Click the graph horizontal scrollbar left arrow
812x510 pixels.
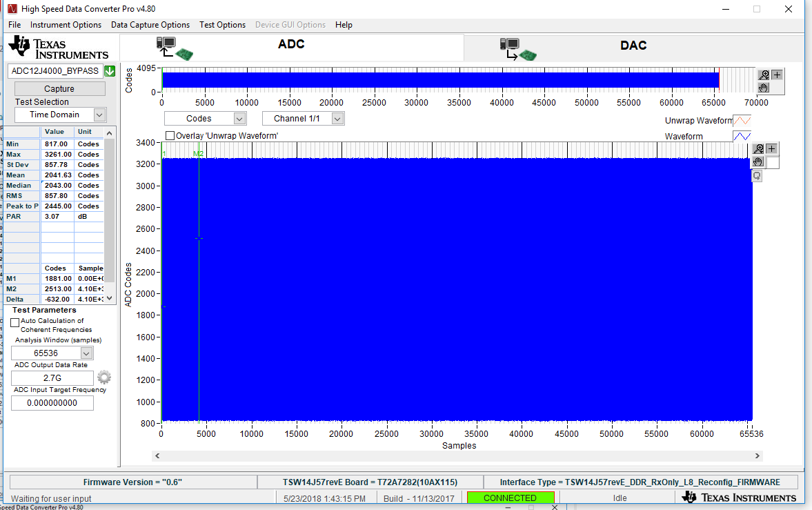tap(157, 456)
